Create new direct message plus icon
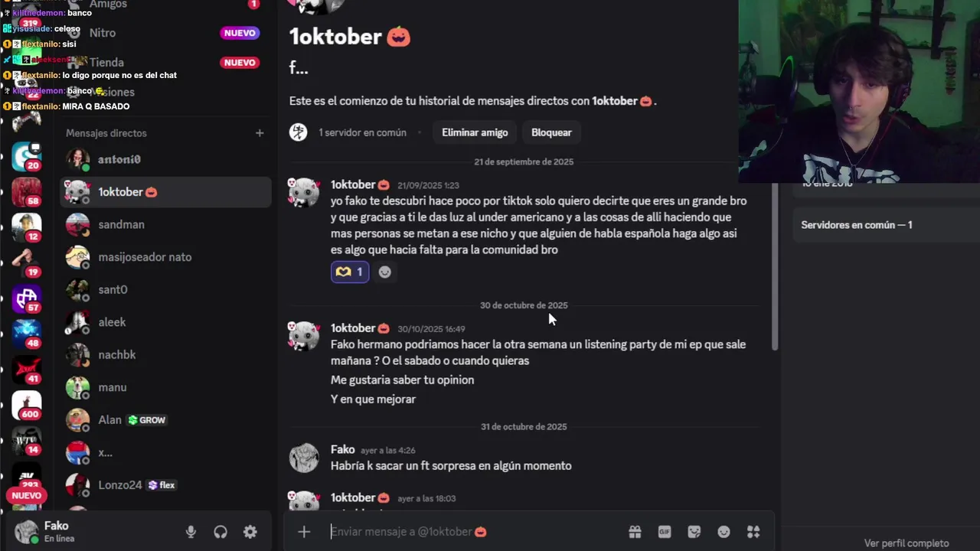This screenshot has width=980, height=551. coord(260,133)
